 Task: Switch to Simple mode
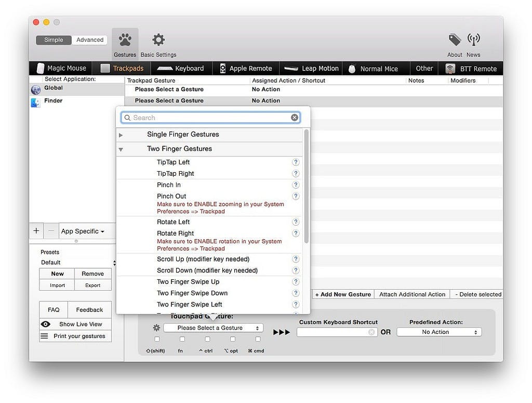(54, 40)
